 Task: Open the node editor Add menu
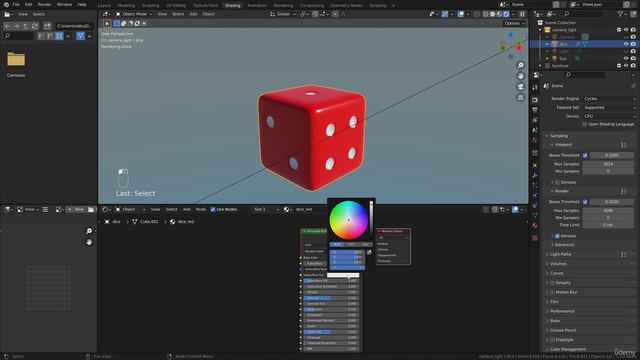tap(186, 209)
